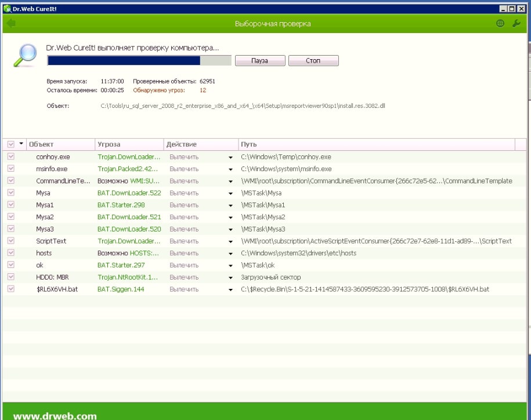Toggle checkbox for ScriptText row
The height and width of the screenshot is (420, 531).
[11, 241]
